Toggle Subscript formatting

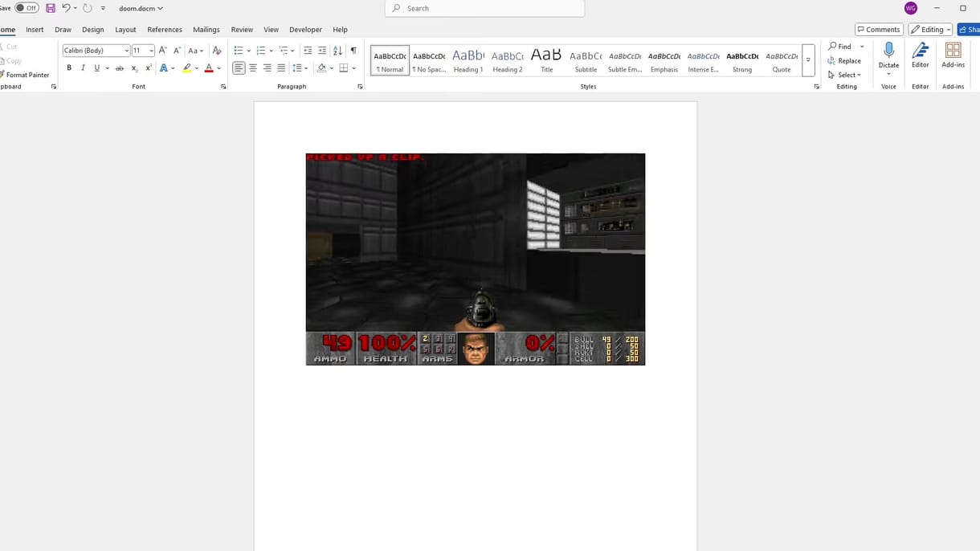(135, 68)
